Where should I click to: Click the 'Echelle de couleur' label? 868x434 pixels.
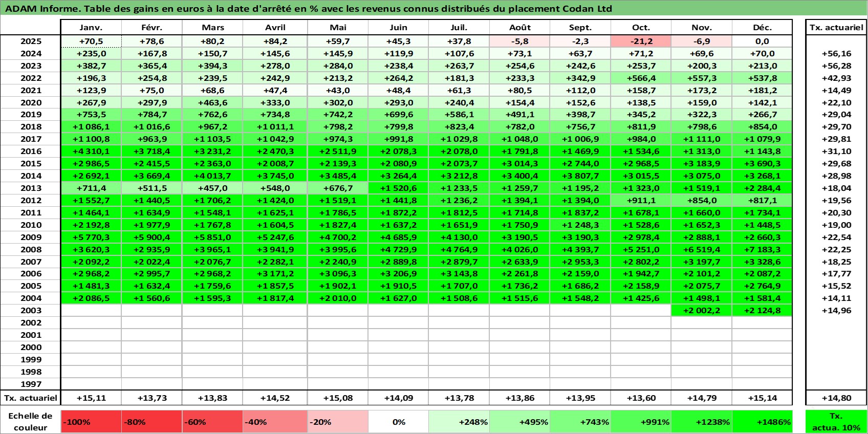31,422
